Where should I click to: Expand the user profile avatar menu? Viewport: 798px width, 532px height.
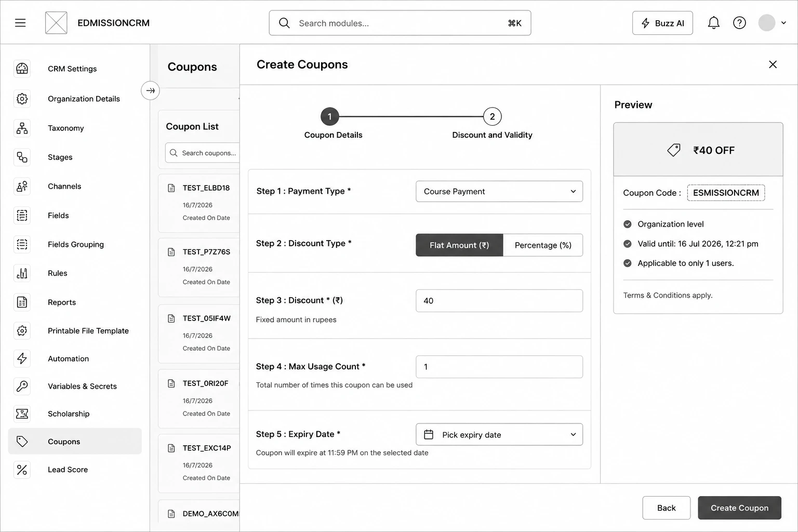[772, 23]
